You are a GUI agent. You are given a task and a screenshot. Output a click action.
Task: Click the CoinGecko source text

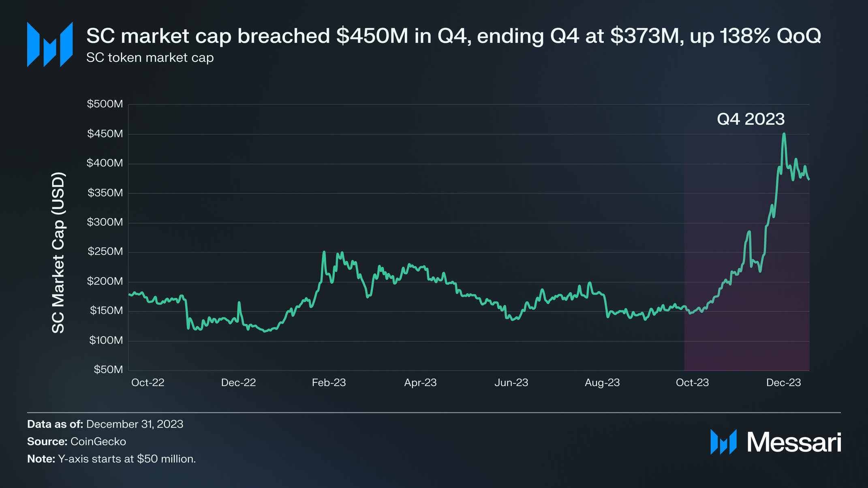(x=98, y=441)
